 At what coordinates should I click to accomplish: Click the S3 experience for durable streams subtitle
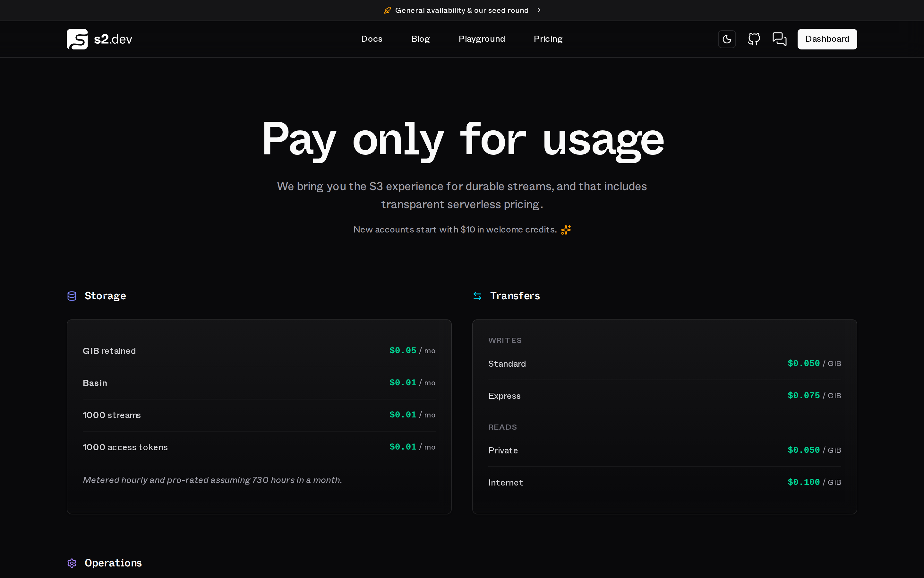pyautogui.click(x=462, y=195)
